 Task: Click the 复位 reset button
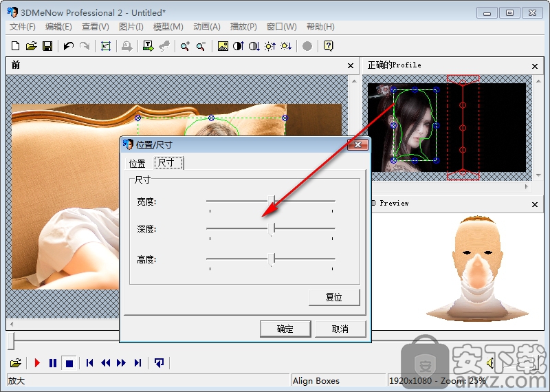334,297
